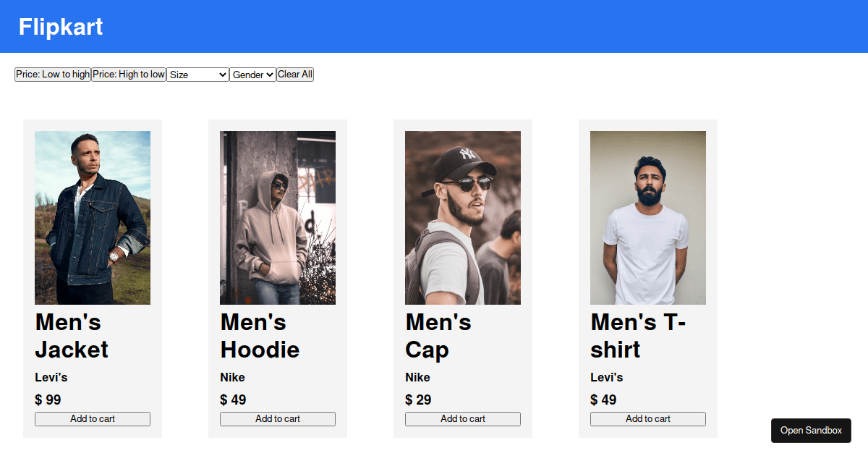Click the Flipkart logo in the header
868x456 pixels.
[x=61, y=27]
